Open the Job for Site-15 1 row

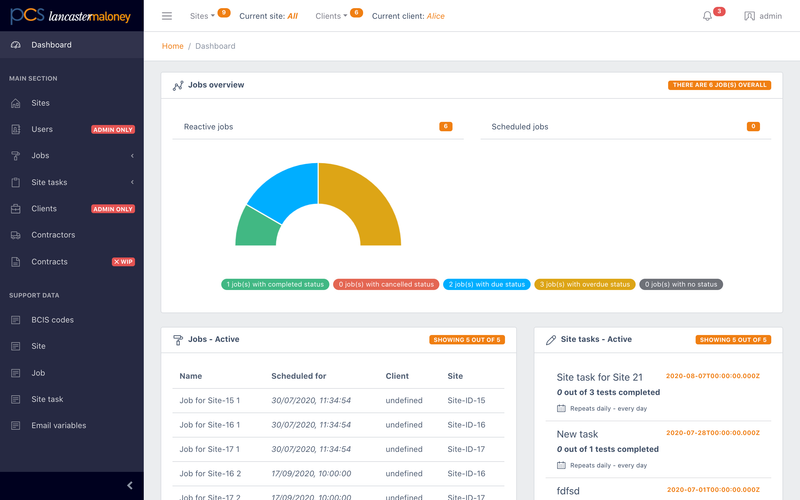pos(338,401)
